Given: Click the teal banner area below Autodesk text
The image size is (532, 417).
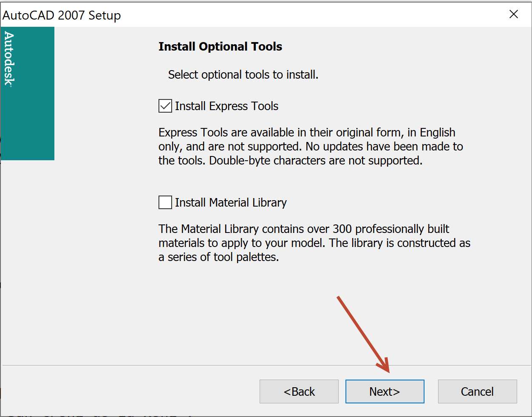Looking at the screenshot, I should 28,128.
